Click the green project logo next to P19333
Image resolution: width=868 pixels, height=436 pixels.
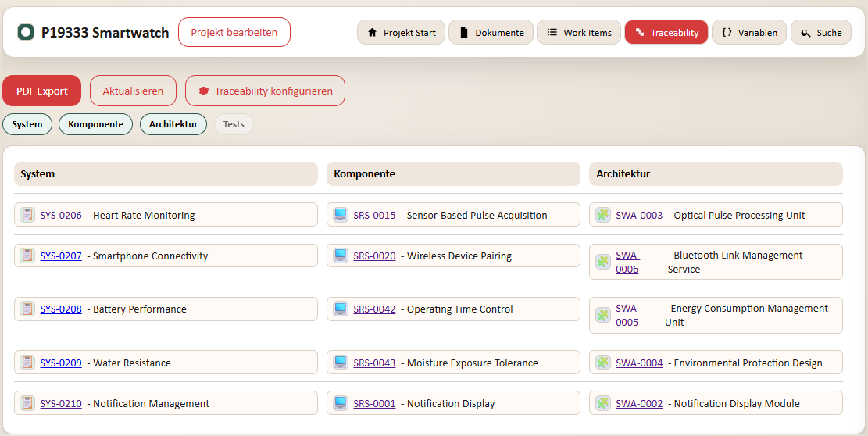tap(26, 32)
